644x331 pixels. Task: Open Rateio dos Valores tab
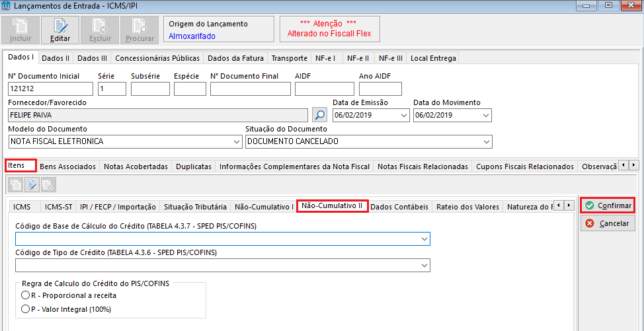[x=467, y=207]
